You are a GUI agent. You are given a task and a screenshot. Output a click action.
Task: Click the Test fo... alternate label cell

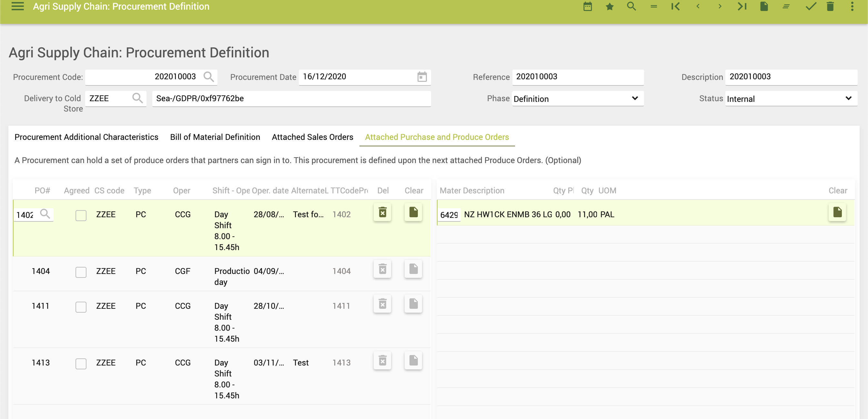click(x=308, y=214)
